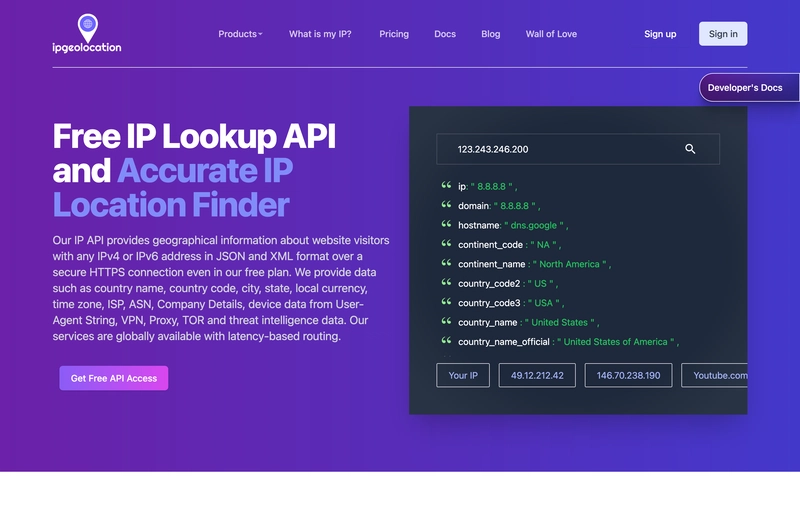Click the search magnifier icon

tap(690, 149)
